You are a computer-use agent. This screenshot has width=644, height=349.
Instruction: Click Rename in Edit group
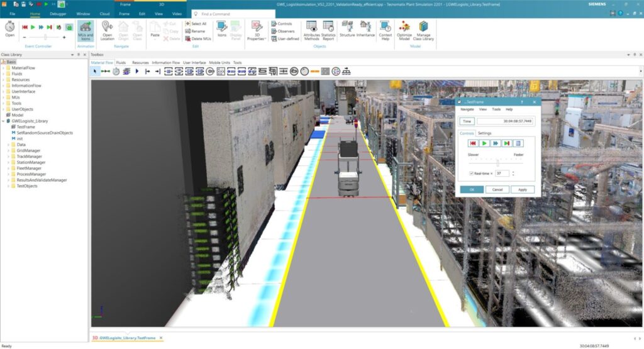pyautogui.click(x=196, y=31)
